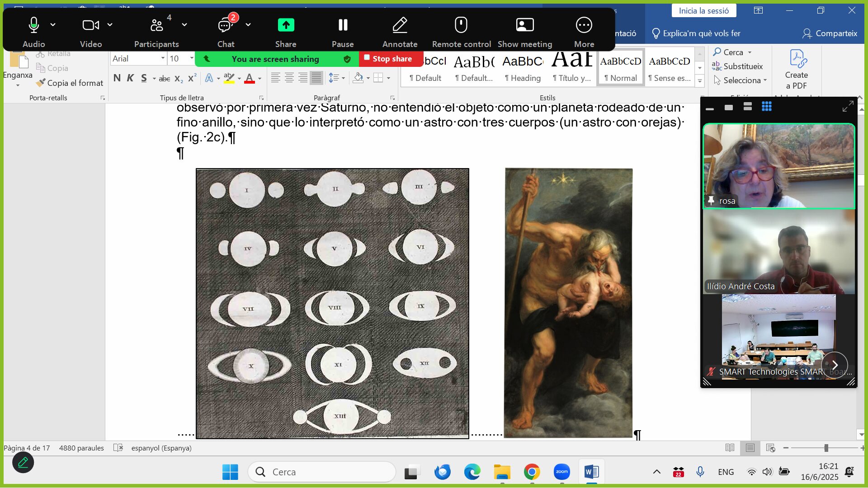Switch to web layout view
The image size is (868, 488).
click(770, 448)
